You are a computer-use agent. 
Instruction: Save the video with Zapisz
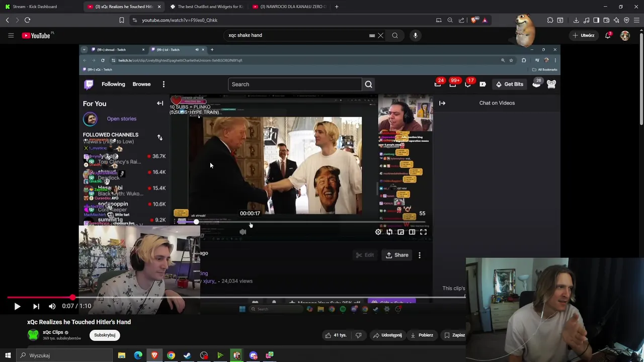pos(454,335)
